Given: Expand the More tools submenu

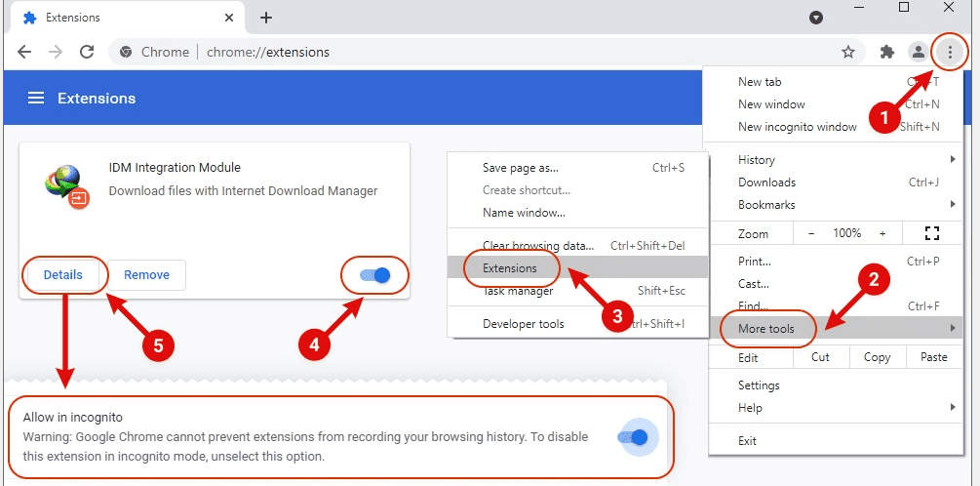Looking at the screenshot, I should (837, 328).
